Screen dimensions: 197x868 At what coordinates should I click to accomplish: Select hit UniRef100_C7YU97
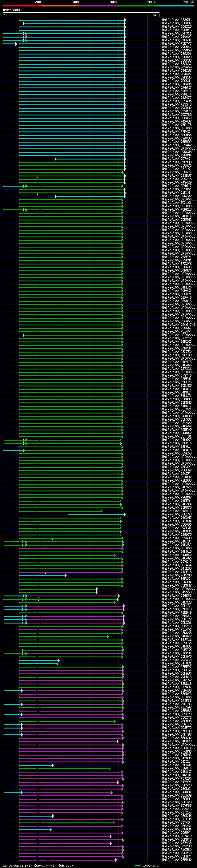point(177,687)
